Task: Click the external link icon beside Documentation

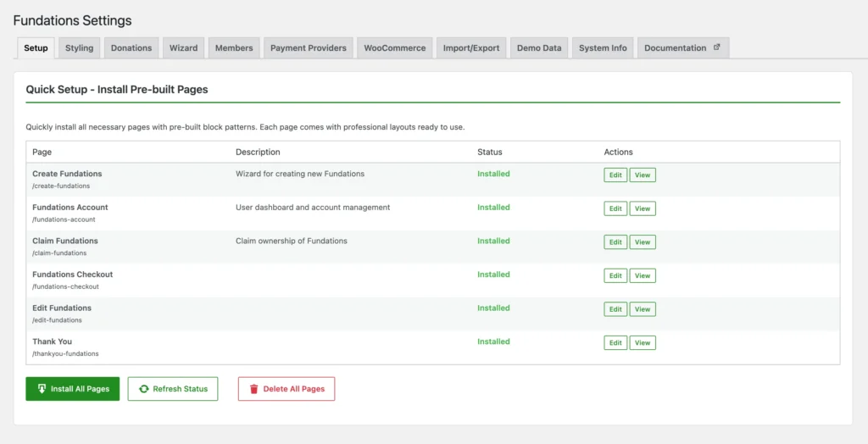Action: 717,47
